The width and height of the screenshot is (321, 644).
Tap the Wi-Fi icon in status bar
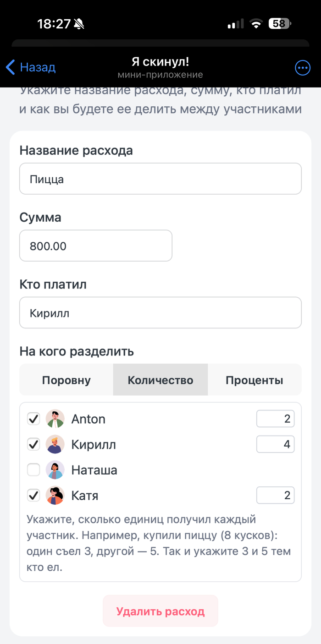pos(255,24)
